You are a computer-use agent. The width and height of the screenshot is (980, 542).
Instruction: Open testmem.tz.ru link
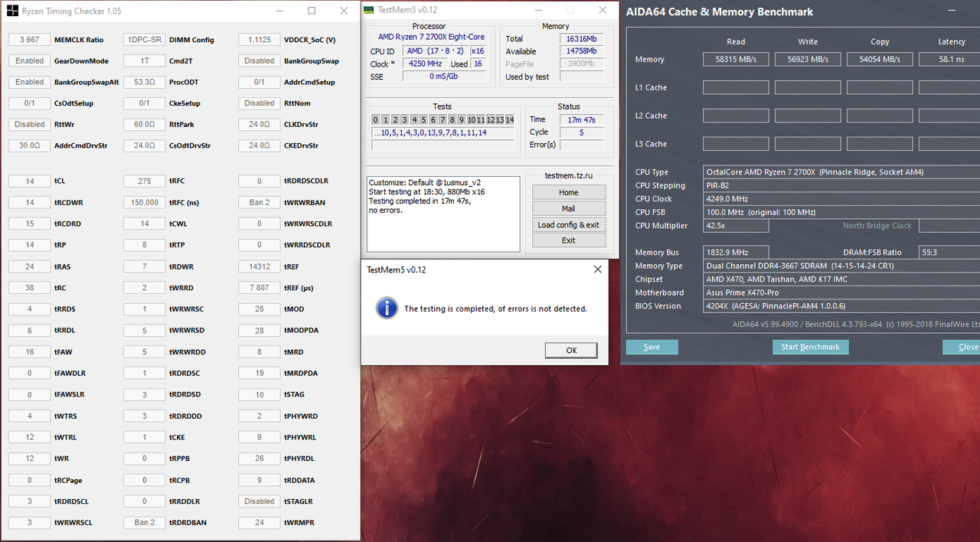tap(568, 175)
